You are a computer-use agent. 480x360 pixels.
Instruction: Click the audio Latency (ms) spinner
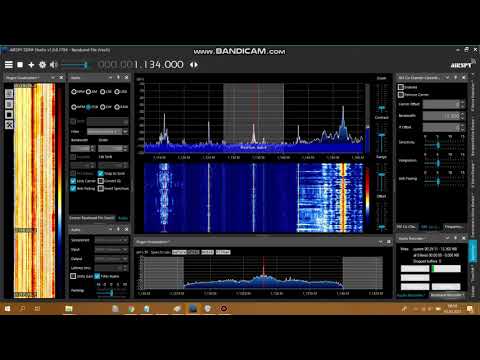tap(111, 268)
